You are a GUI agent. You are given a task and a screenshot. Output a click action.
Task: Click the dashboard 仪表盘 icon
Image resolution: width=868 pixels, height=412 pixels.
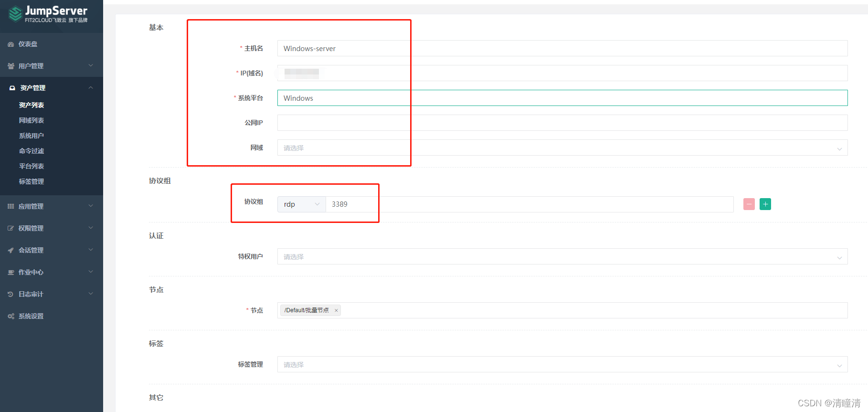pyautogui.click(x=11, y=44)
